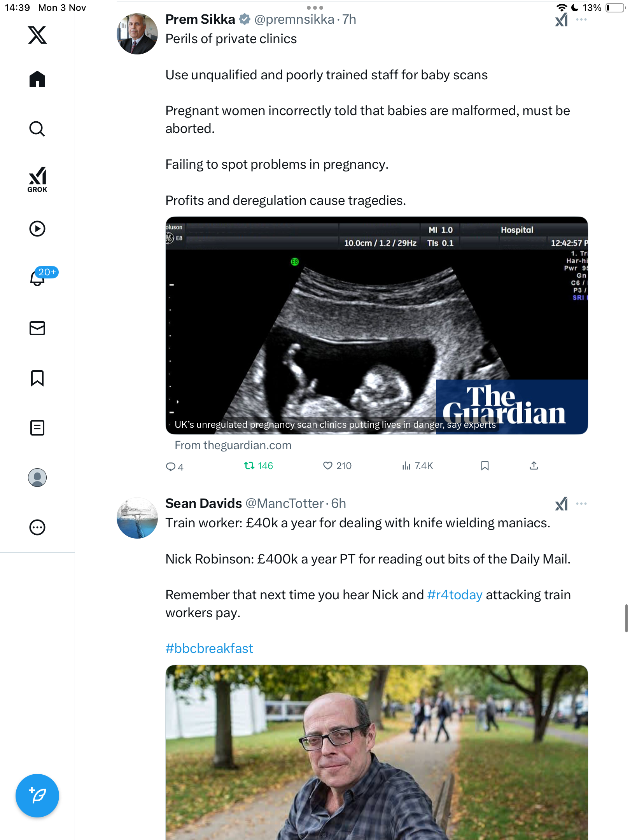The width and height of the screenshot is (630, 840).
Task: Expand the More menu circle in sidebar
Action: pos(37,527)
